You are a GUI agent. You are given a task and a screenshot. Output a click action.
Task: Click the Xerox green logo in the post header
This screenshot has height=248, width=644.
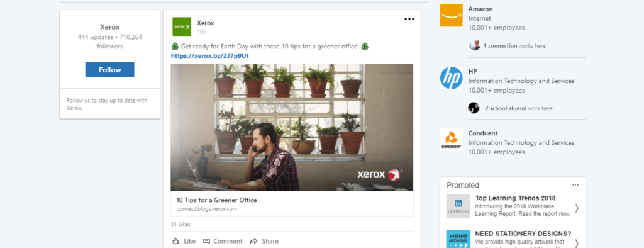coord(182,26)
